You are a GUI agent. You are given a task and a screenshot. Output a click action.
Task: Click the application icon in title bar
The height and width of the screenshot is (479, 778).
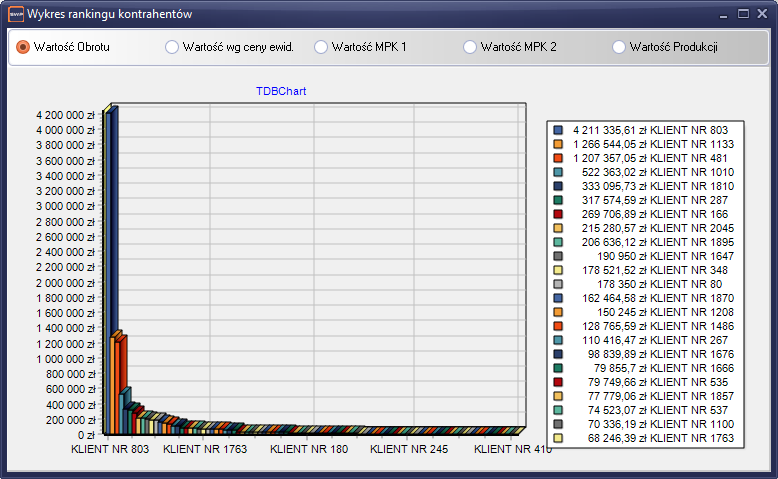(15, 15)
